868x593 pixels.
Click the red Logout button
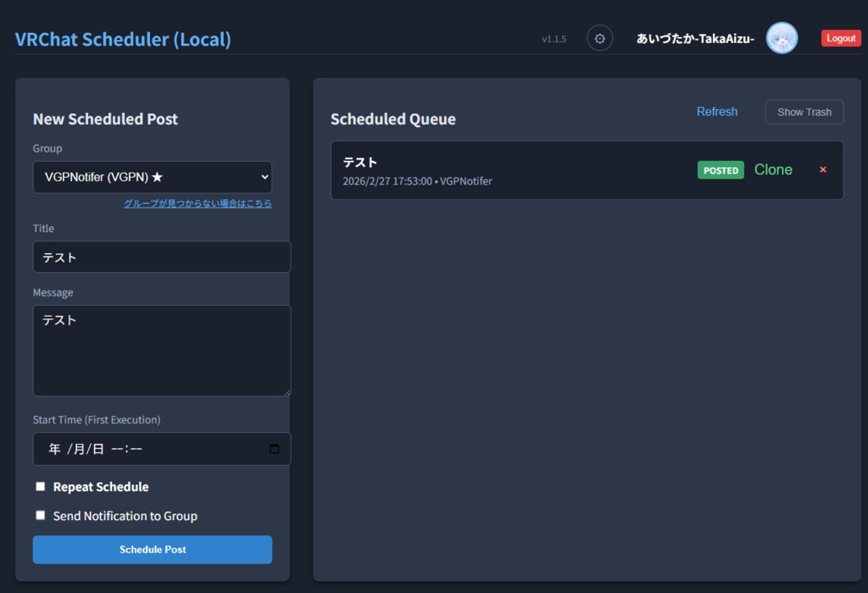click(x=840, y=37)
